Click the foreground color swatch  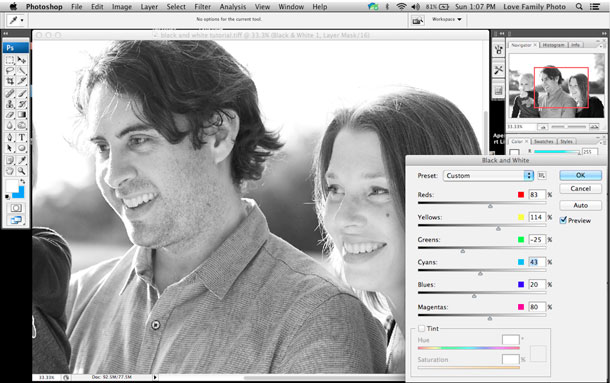pyautogui.click(x=12, y=186)
